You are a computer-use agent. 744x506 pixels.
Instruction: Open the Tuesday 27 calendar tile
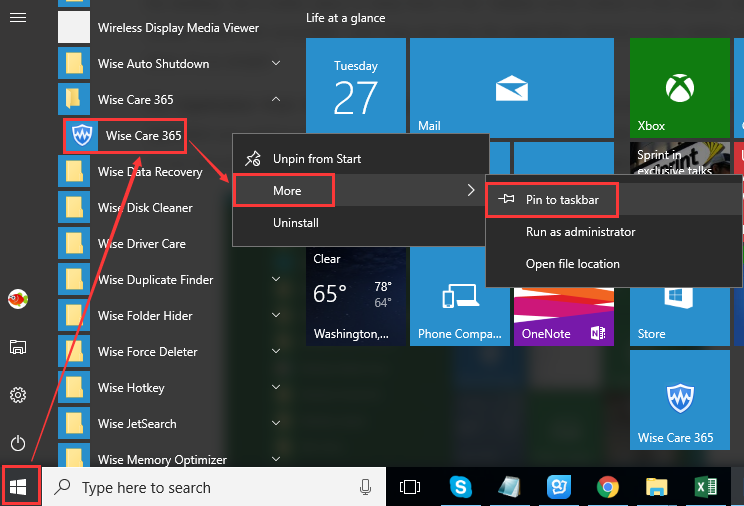pyautogui.click(x=356, y=85)
